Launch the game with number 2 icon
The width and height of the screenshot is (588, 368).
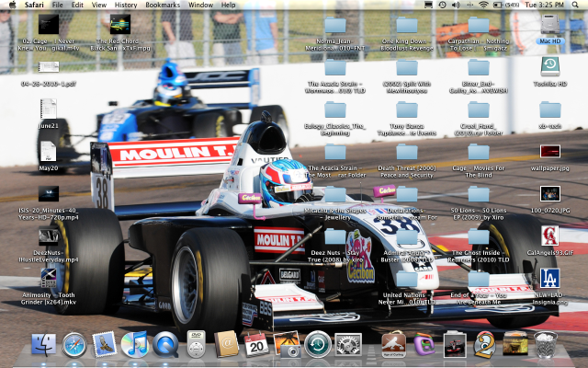(x=484, y=344)
